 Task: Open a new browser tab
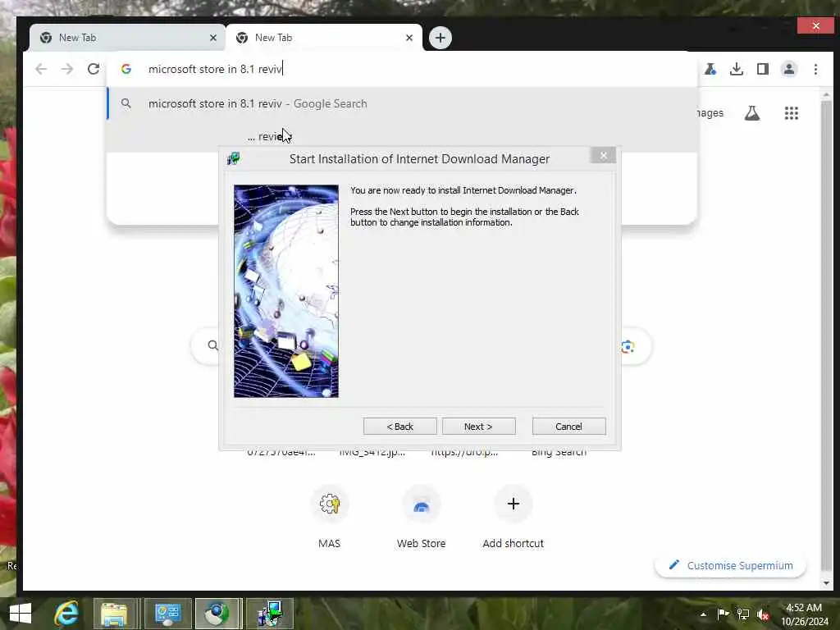click(441, 38)
